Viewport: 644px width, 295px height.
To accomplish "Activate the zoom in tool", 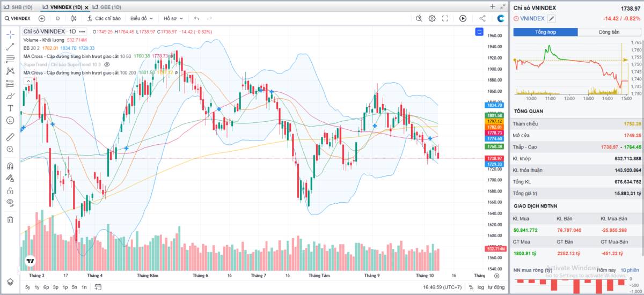I will (x=10, y=149).
